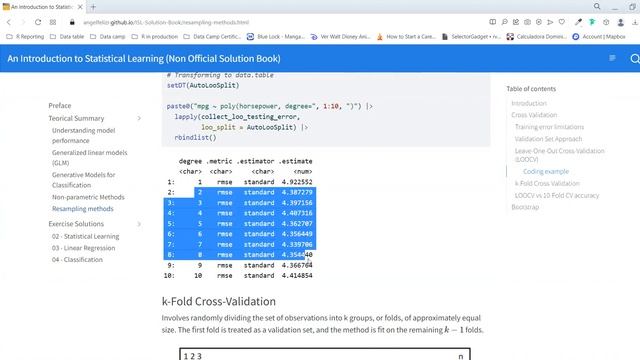Go forward to the next page
The width and height of the screenshot is (640, 360).
(x=23, y=22)
